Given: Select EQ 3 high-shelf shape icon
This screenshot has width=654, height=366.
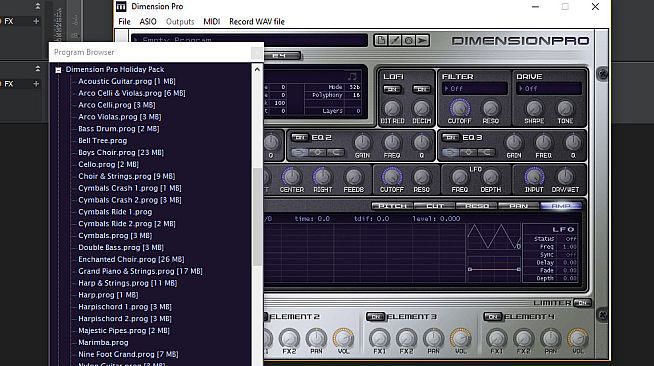Looking at the screenshot, I should (x=486, y=153).
